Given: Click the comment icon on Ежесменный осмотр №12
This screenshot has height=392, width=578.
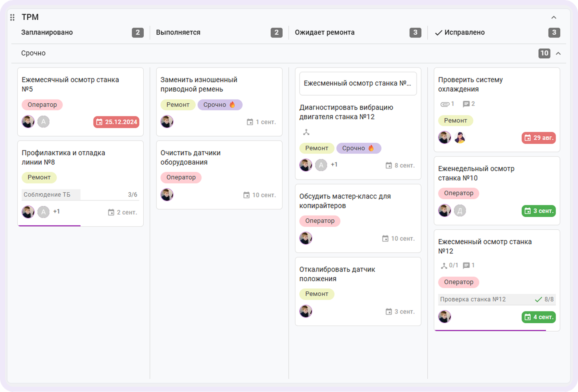Looking at the screenshot, I should [x=466, y=265].
